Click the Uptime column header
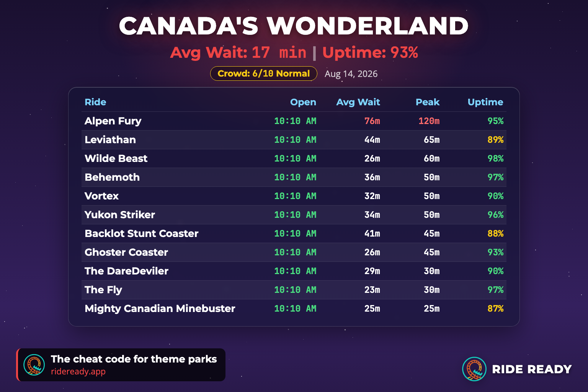 (x=485, y=102)
